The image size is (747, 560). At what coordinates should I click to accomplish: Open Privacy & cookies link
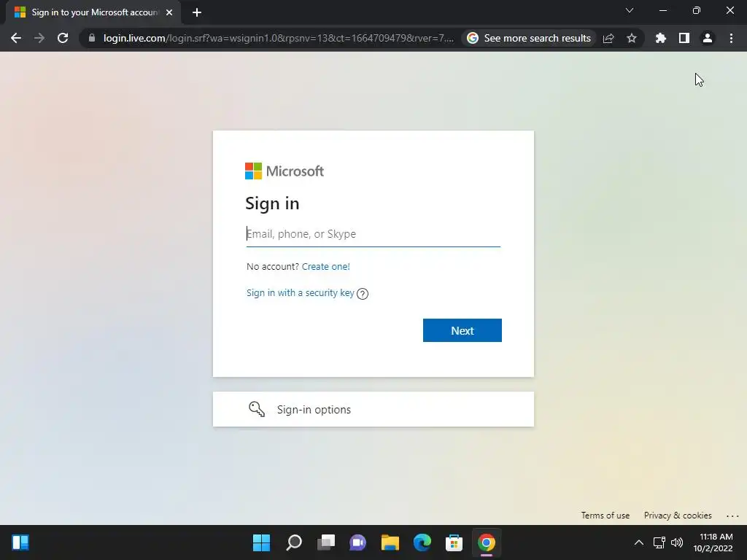pos(678,516)
